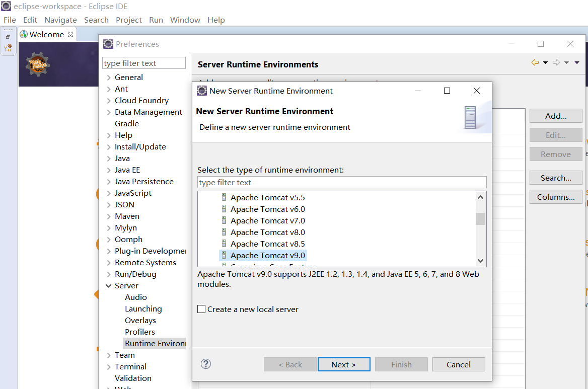The height and width of the screenshot is (389, 588).
Task: Click the Apache Tomcat v5.5 server icon
Action: pyautogui.click(x=224, y=197)
